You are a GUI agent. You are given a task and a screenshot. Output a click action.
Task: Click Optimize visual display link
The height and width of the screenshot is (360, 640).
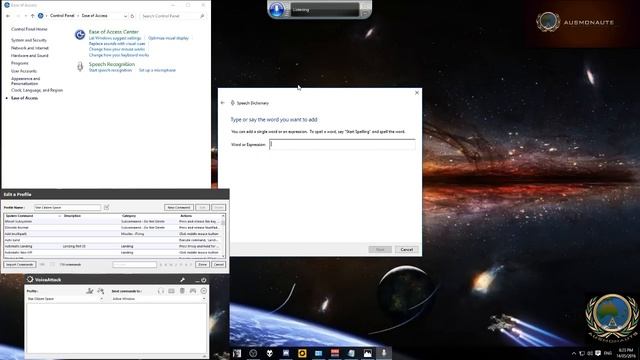click(x=169, y=38)
